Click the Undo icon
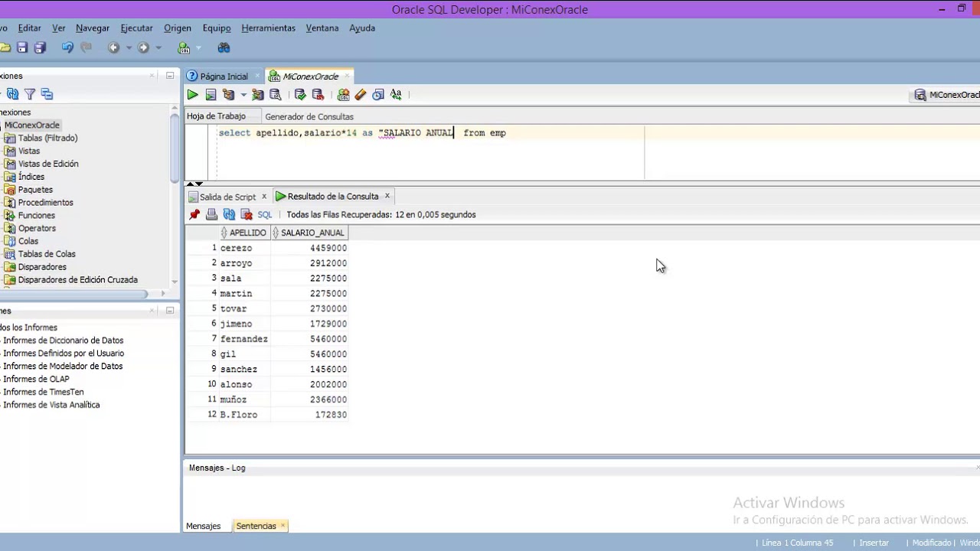This screenshot has width=980, height=551. 67,47
